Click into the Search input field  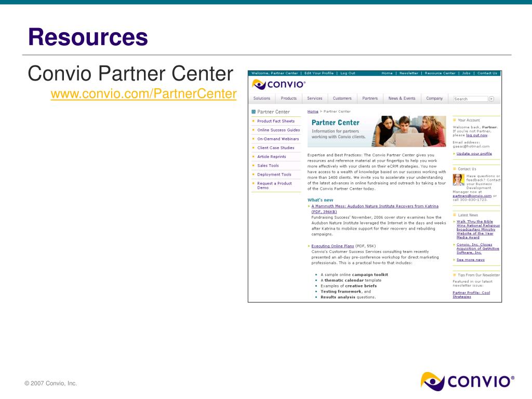click(471, 99)
